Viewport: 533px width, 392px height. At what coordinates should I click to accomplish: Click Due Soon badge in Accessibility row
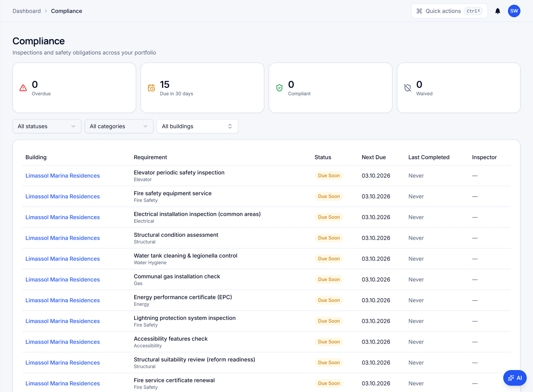point(329,342)
